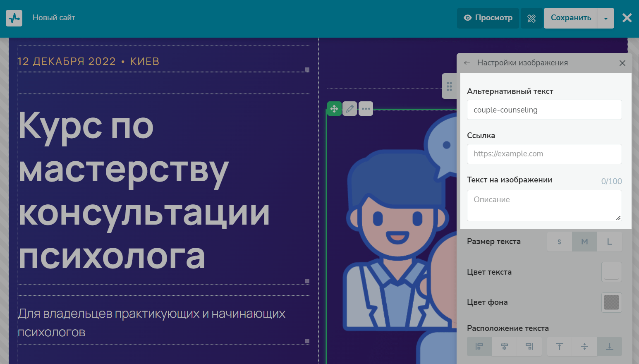This screenshot has height=364, width=639.
Task: Open the preview with the Просмотр button
Action: [x=488, y=18]
